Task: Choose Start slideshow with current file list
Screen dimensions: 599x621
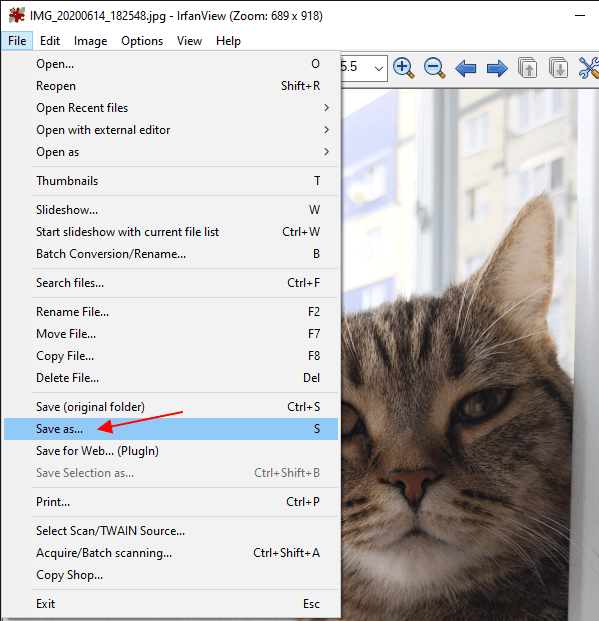Action: pos(171,232)
